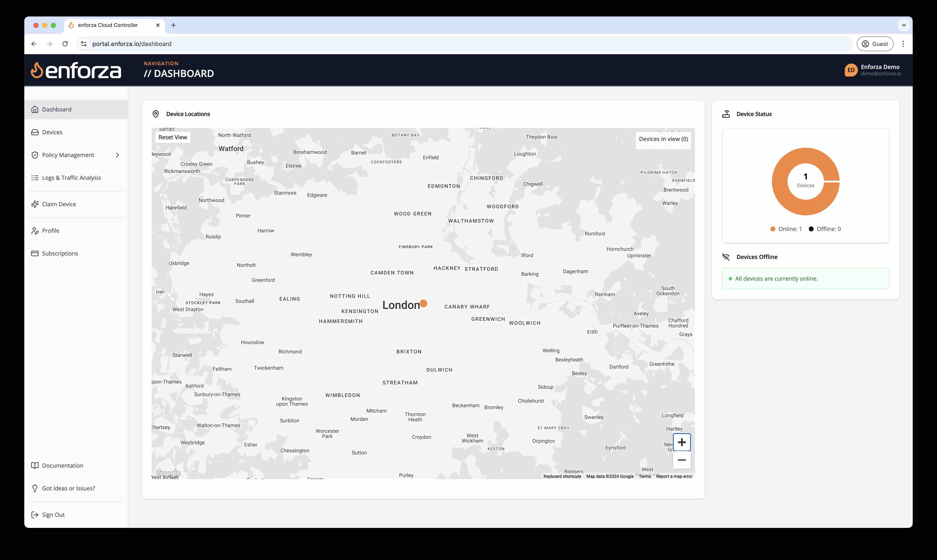Click the orange device marker near London

click(x=423, y=303)
